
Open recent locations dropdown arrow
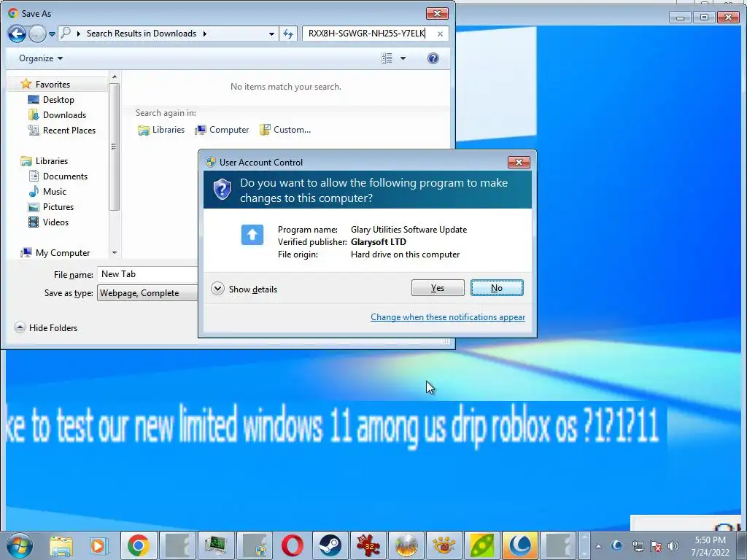click(x=52, y=34)
